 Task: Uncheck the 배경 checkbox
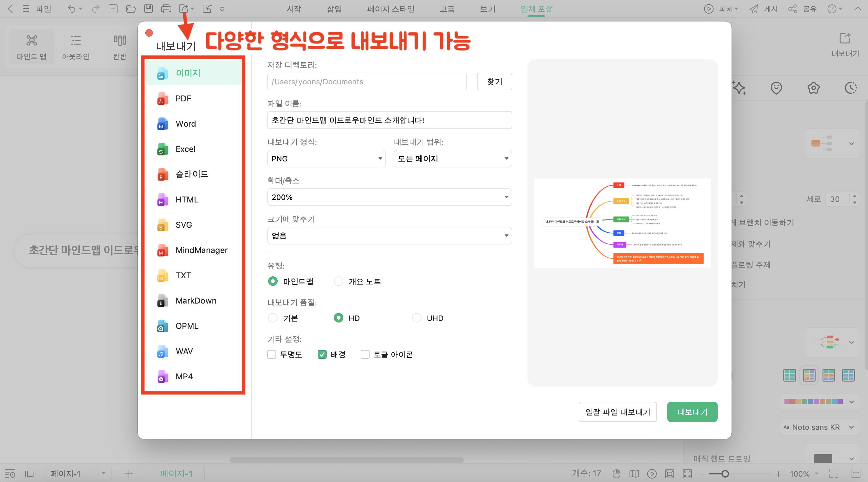(322, 354)
